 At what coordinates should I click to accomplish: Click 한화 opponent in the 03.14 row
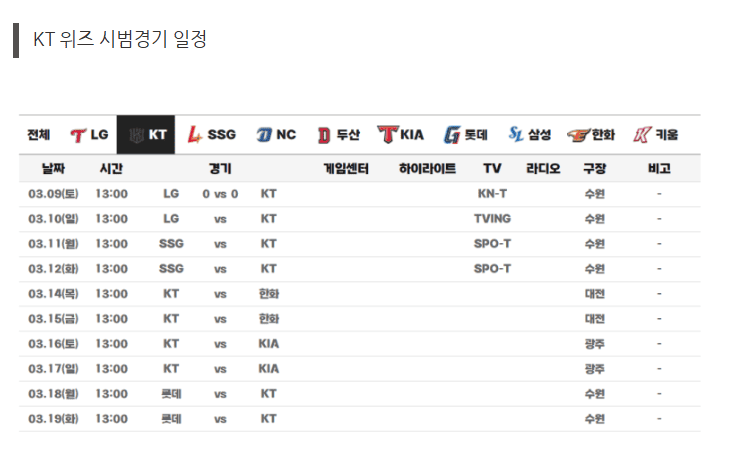[x=269, y=294]
